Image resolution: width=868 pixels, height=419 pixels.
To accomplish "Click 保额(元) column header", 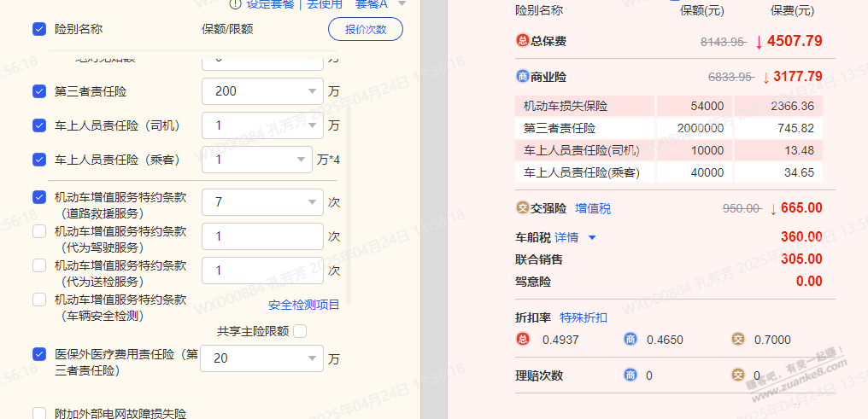I will tap(701, 10).
